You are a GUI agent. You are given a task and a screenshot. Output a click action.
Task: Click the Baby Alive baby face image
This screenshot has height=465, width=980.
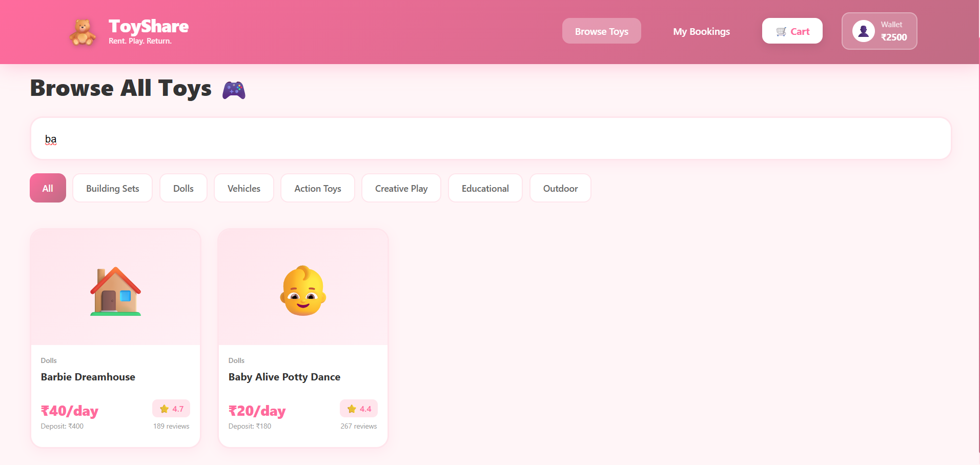click(x=303, y=291)
